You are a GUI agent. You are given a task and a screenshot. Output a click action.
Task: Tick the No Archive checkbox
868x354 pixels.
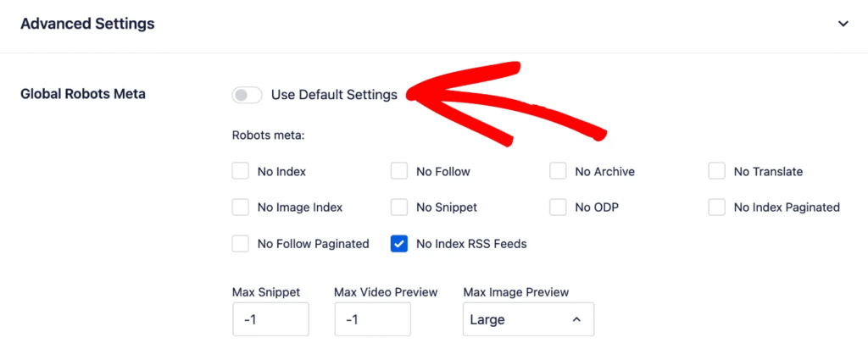(558, 171)
